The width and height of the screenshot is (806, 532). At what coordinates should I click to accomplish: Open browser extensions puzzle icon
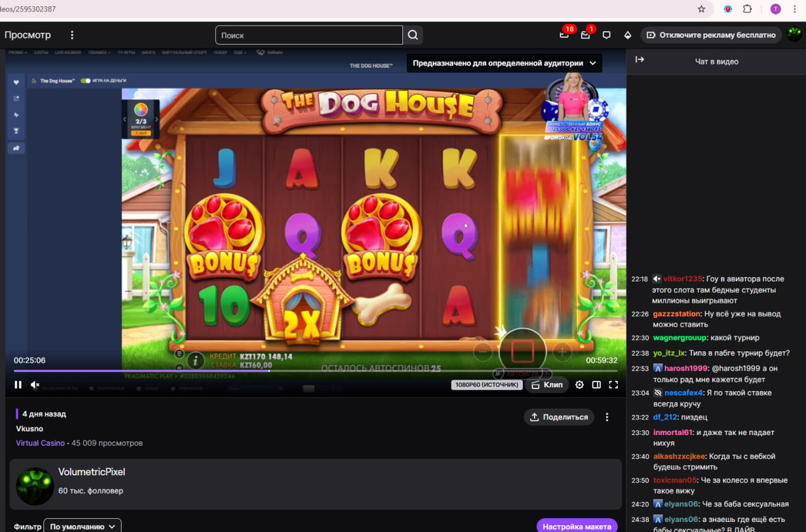pyautogui.click(x=747, y=9)
